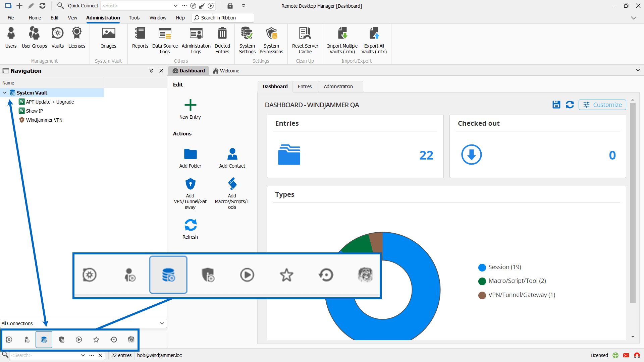Screen dimensions: 644x362
Task: Open the All Connections dropdown
Action: 162,323
